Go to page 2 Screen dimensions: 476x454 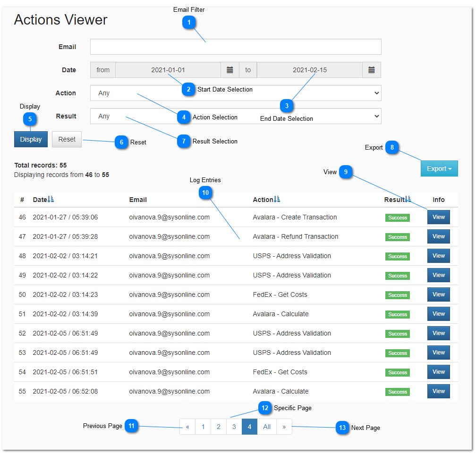pos(219,427)
